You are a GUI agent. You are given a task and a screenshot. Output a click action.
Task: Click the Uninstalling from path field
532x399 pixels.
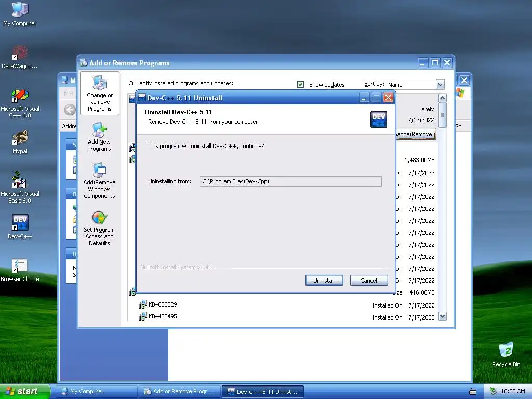point(290,181)
